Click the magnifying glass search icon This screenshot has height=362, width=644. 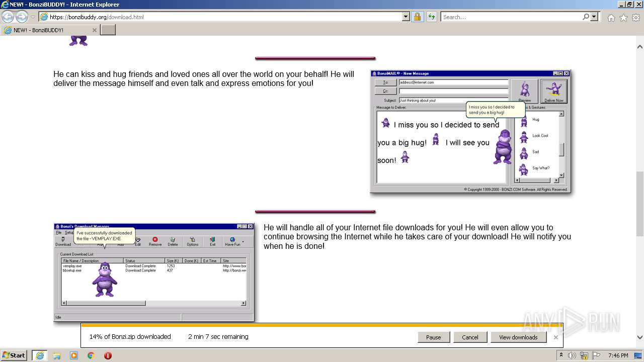pyautogui.click(x=586, y=17)
